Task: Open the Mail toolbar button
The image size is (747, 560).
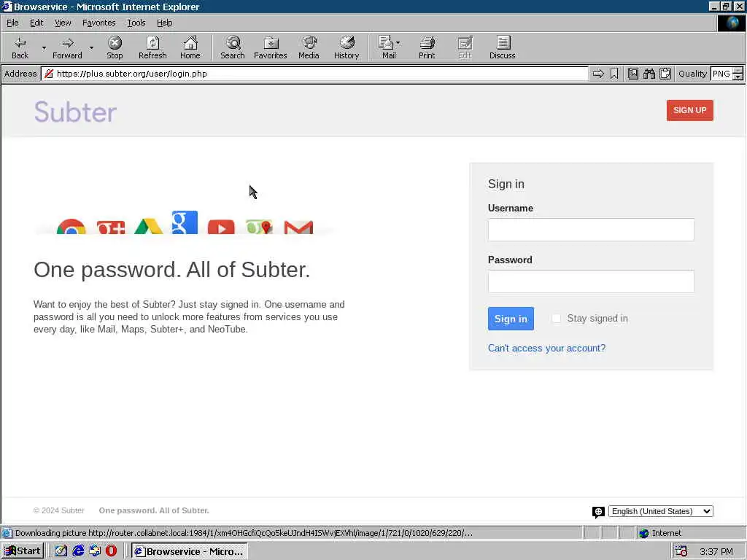Action: point(390,47)
